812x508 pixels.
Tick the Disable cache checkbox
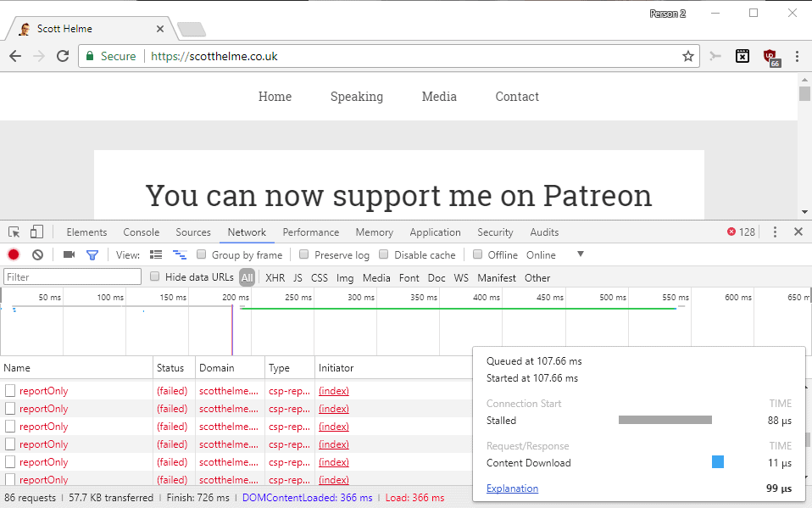[384, 254]
